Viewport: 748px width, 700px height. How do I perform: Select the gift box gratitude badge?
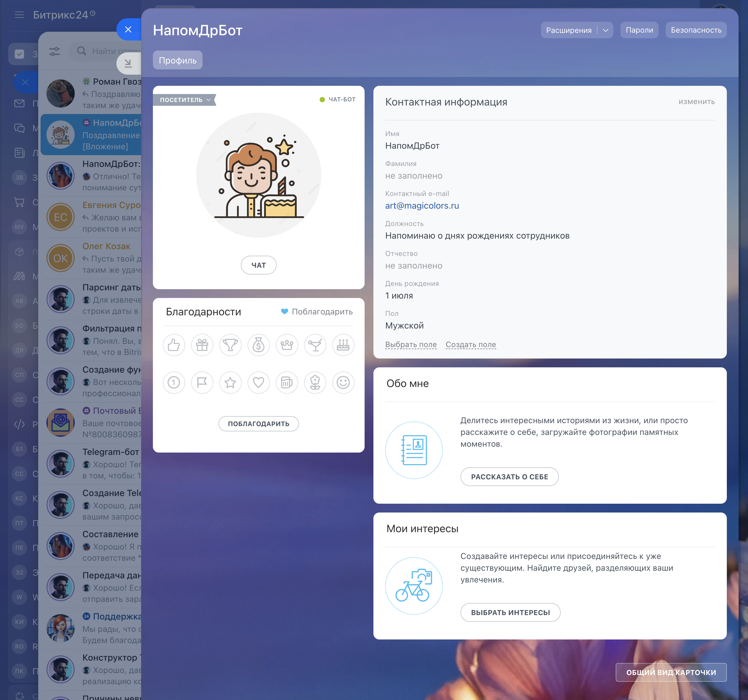point(202,345)
